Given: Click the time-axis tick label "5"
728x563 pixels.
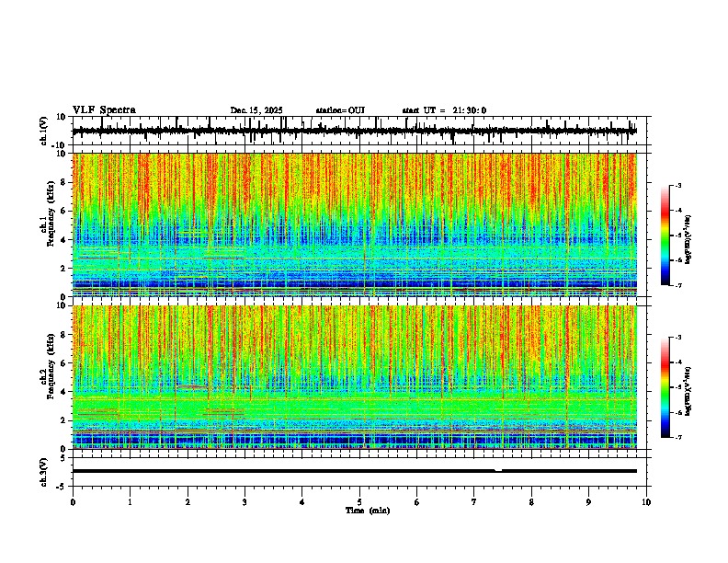Looking at the screenshot, I should [x=359, y=502].
